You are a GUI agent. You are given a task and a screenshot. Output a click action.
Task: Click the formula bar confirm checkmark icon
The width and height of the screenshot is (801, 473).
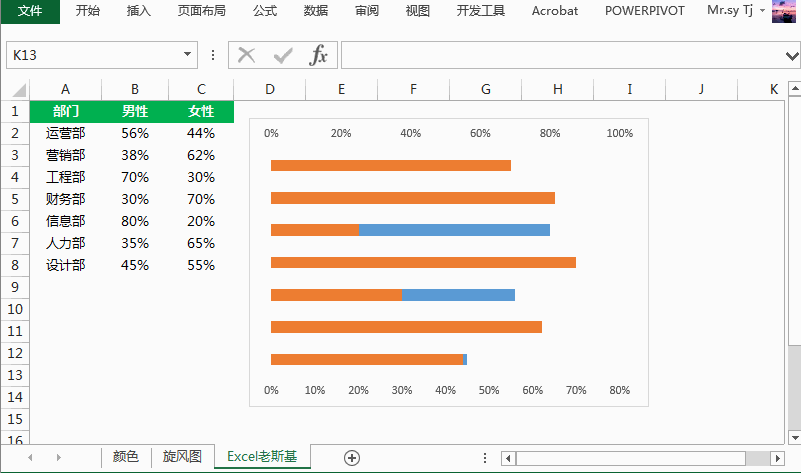282,55
